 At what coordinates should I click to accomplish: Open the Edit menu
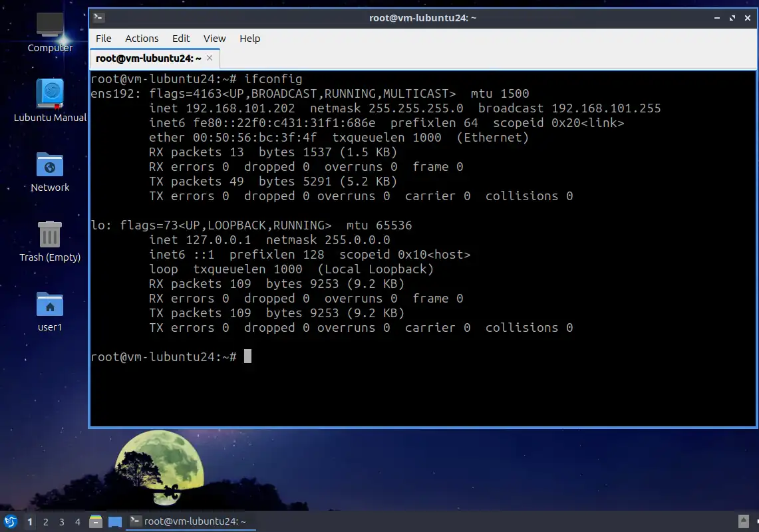tap(181, 39)
